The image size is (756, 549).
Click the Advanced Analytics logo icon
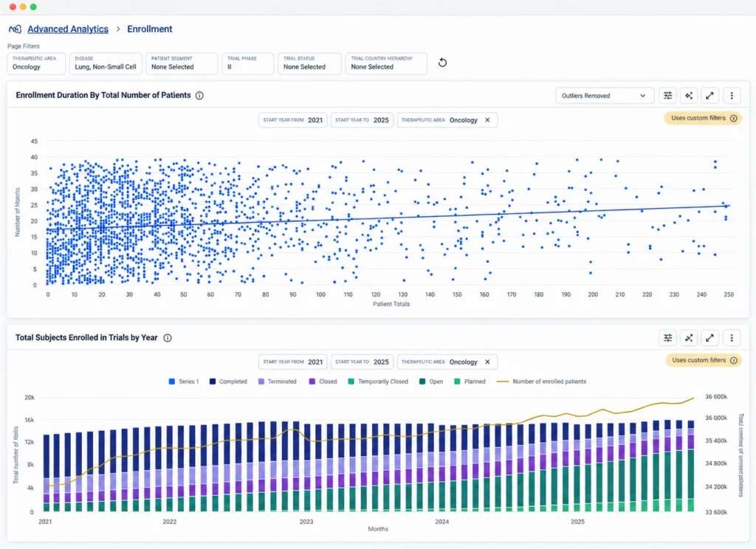click(x=15, y=30)
